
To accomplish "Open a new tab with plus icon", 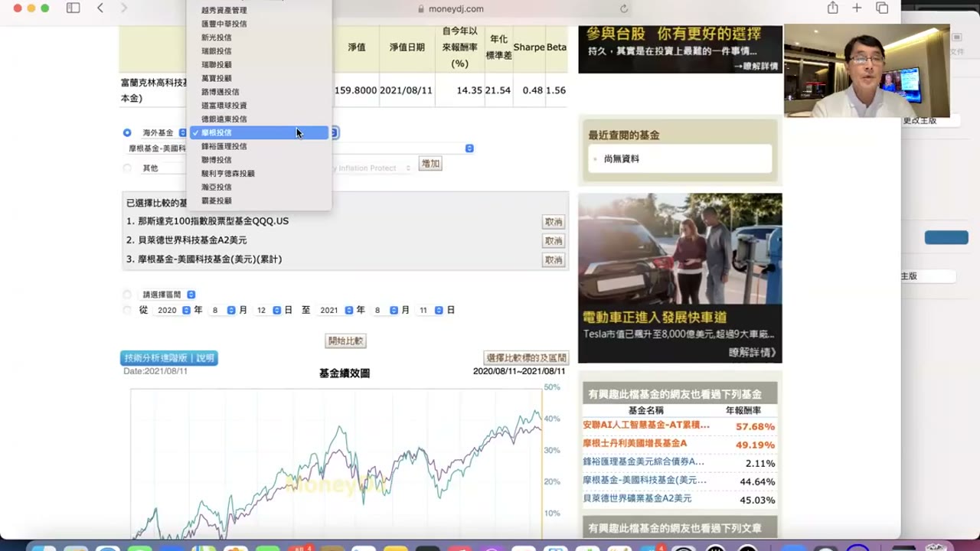I will point(857,8).
